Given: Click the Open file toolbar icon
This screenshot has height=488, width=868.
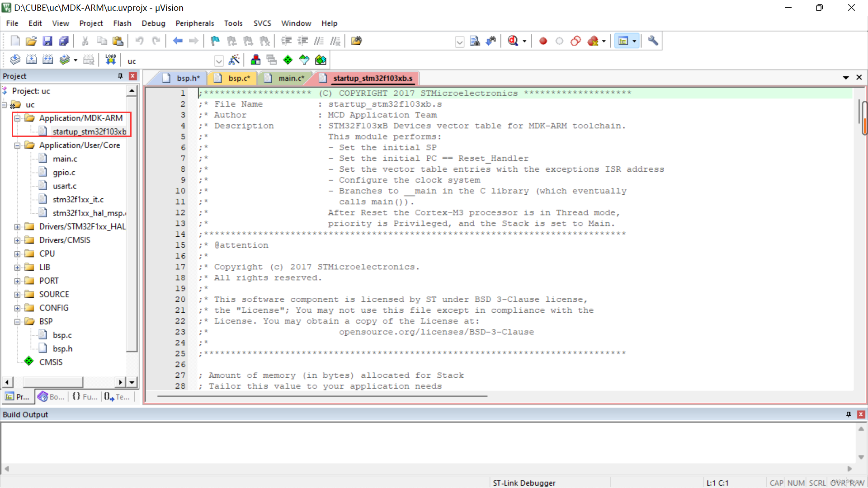Looking at the screenshot, I should click(x=31, y=41).
